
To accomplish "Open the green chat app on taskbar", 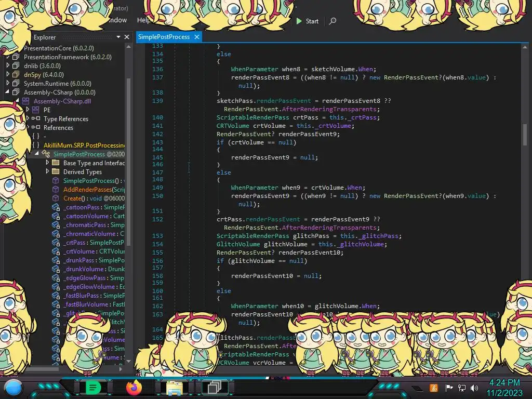I will point(93,387).
